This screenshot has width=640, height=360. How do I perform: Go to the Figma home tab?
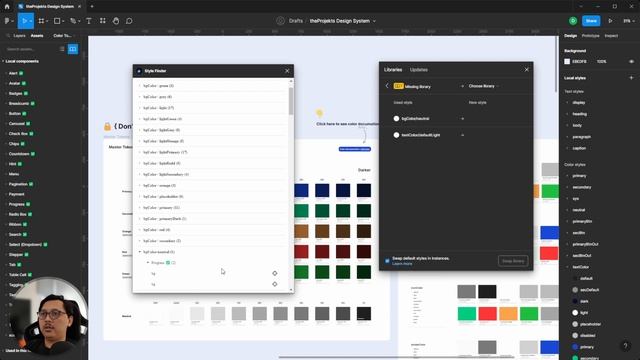coord(7,7)
